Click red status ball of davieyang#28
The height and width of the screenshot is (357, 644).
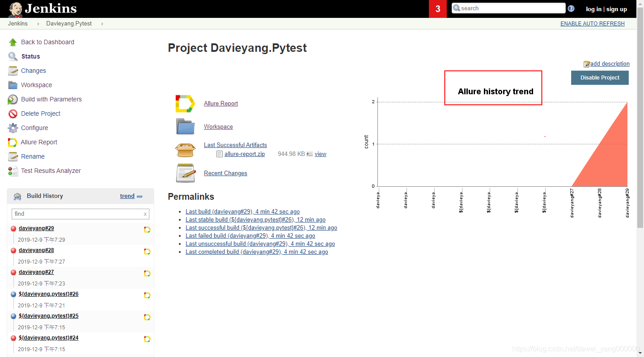[x=13, y=250]
